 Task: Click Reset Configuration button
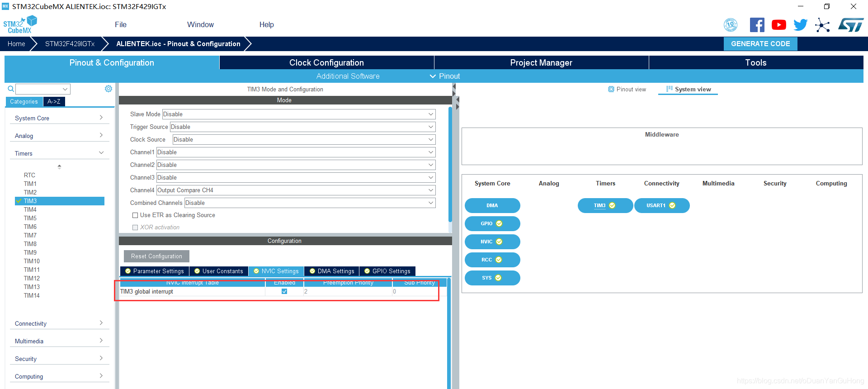(x=156, y=256)
